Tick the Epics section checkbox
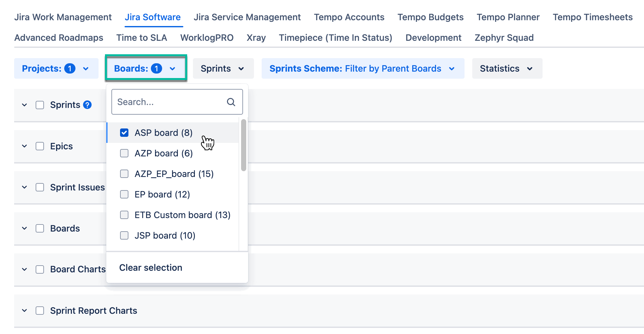This screenshot has height=334, width=644. [x=40, y=146]
